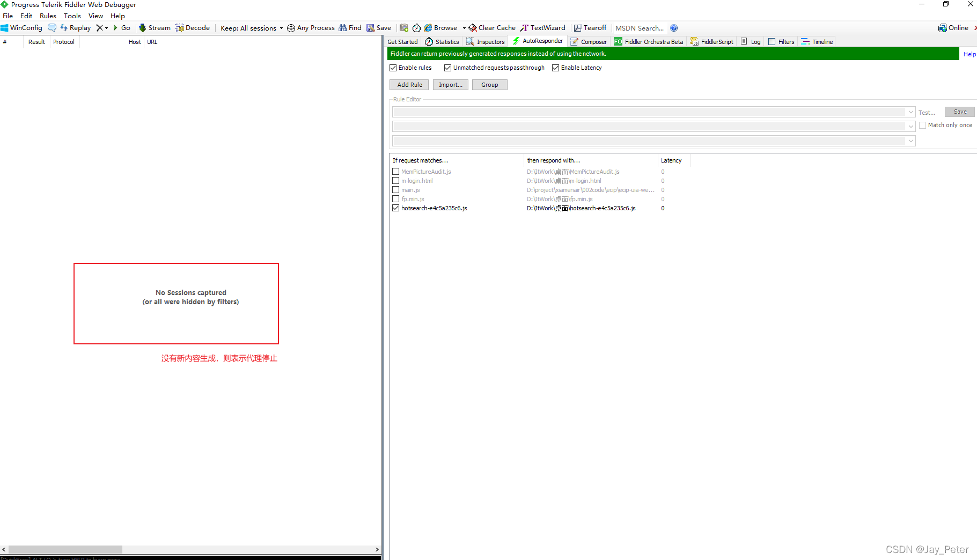Open the File menu
The height and width of the screenshot is (560, 977).
click(x=8, y=16)
